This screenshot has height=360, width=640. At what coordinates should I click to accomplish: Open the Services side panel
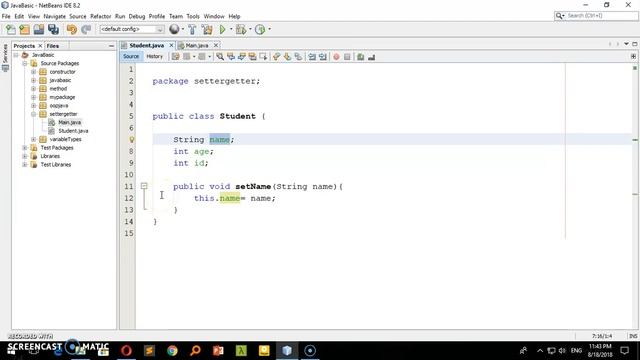pyautogui.click(x=5, y=57)
